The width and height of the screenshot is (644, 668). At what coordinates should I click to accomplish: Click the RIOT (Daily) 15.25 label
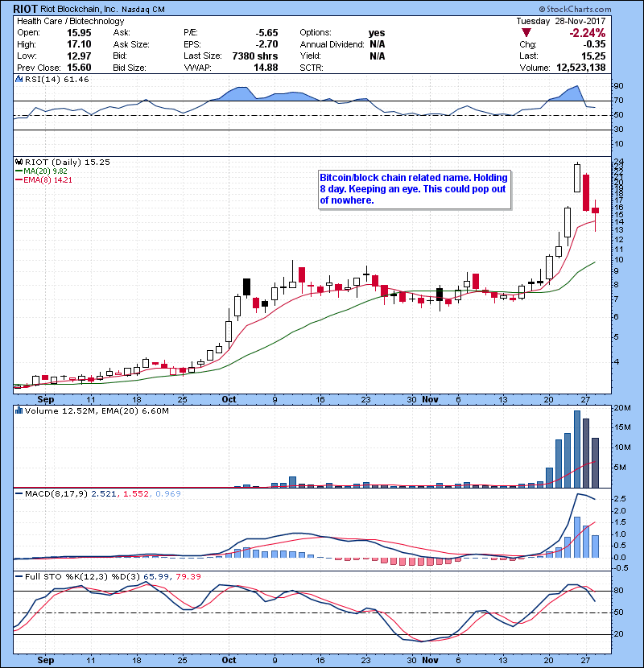68,163
